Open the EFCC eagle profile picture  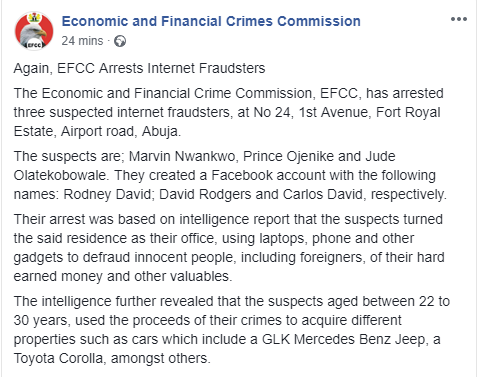coord(34,31)
